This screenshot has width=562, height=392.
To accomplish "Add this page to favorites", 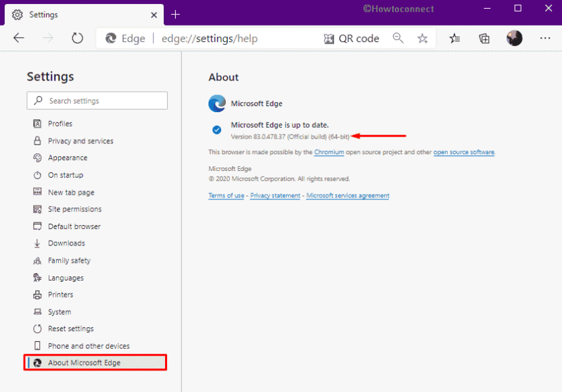I will point(422,39).
